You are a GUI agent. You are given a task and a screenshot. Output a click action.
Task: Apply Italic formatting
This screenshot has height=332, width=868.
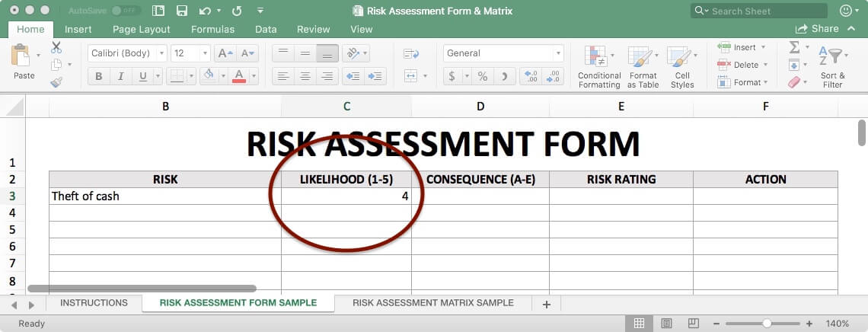click(120, 76)
